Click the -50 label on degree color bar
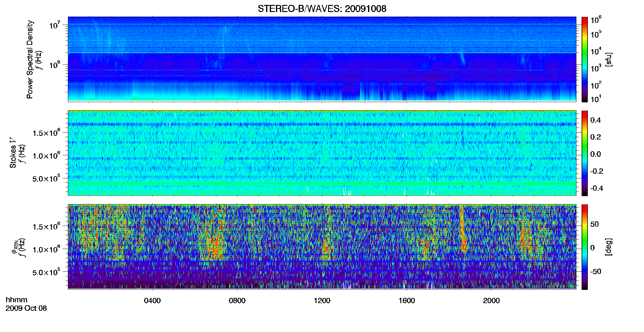644x332 pixels. (x=595, y=272)
